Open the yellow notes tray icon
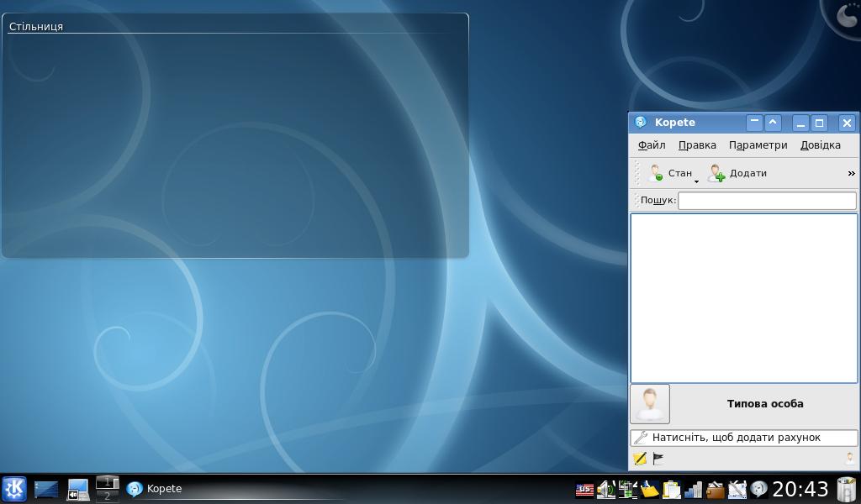This screenshot has height=504, width=861. point(650,490)
